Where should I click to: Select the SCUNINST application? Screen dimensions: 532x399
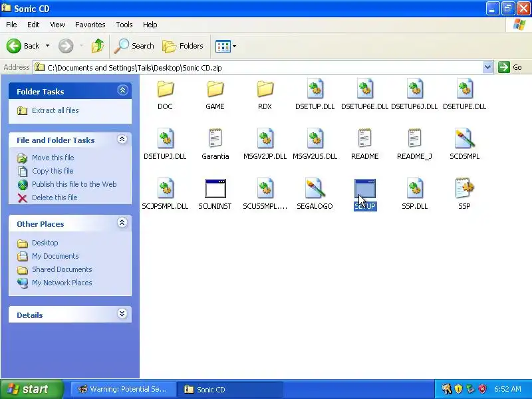[215, 194]
